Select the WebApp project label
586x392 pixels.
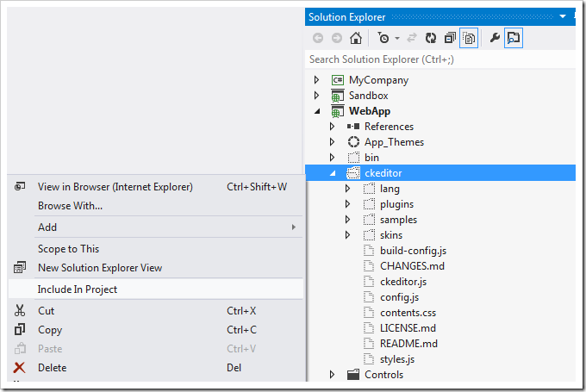[x=370, y=111]
